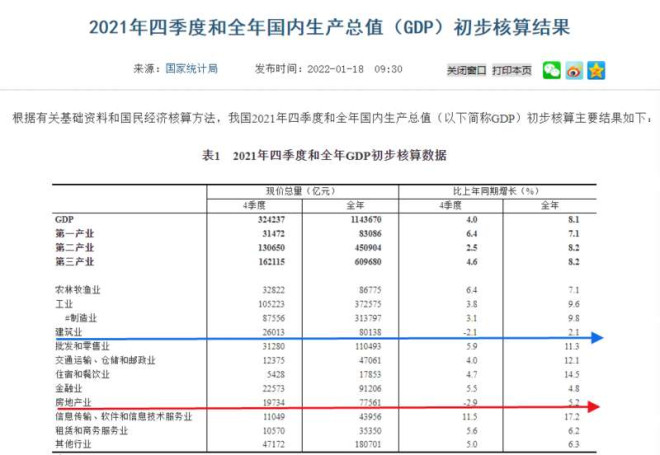The width and height of the screenshot is (660, 455).
Task: Click the 信息传输、软件和信息技术服务业 row label
Action: tap(123, 416)
